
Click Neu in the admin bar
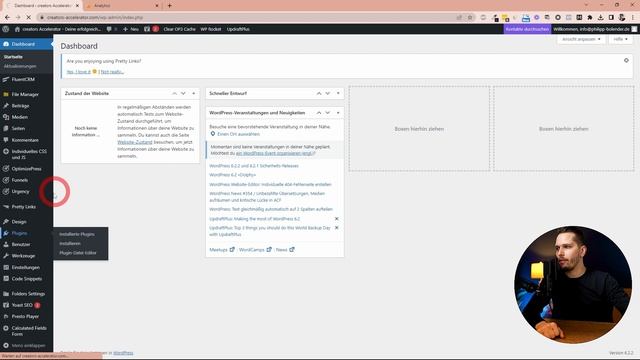click(x=131, y=29)
